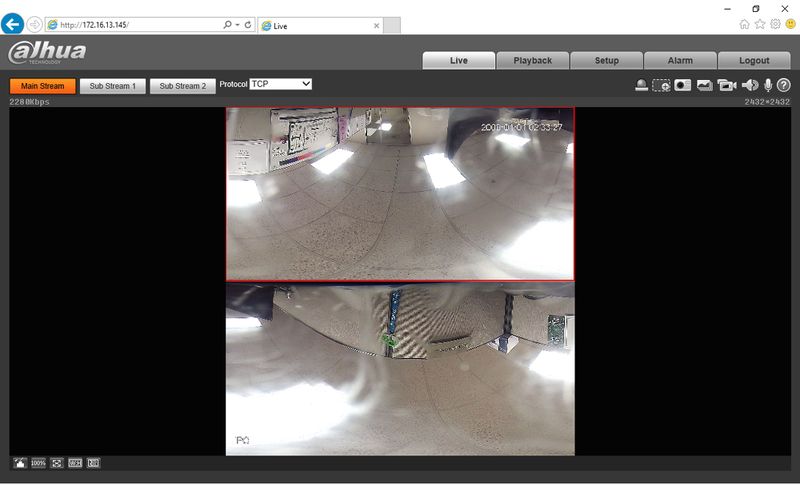Screen dimensions: 800x485
Task: Set video to original 100% size
Action: (x=38, y=463)
